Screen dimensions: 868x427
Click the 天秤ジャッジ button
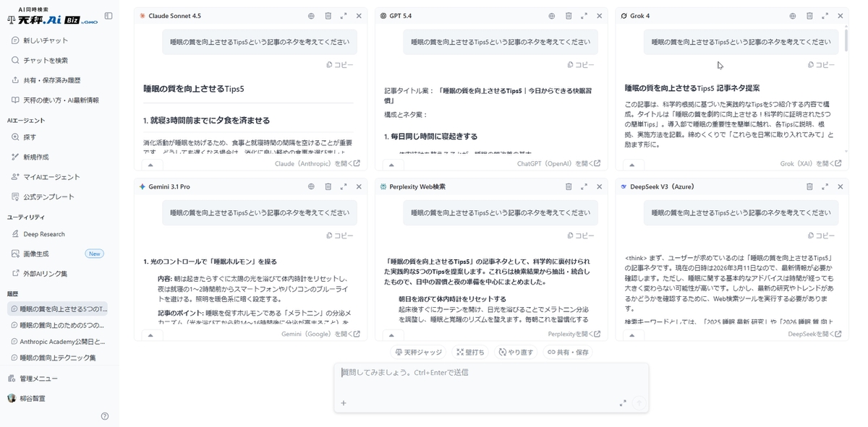pyautogui.click(x=418, y=353)
